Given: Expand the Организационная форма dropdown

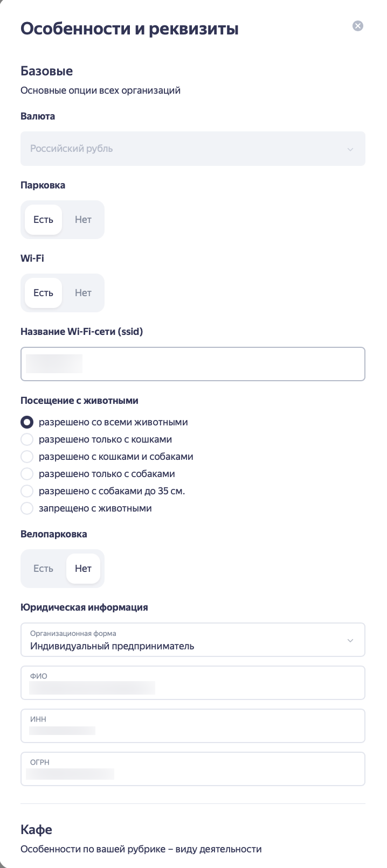Looking at the screenshot, I should pos(192,640).
